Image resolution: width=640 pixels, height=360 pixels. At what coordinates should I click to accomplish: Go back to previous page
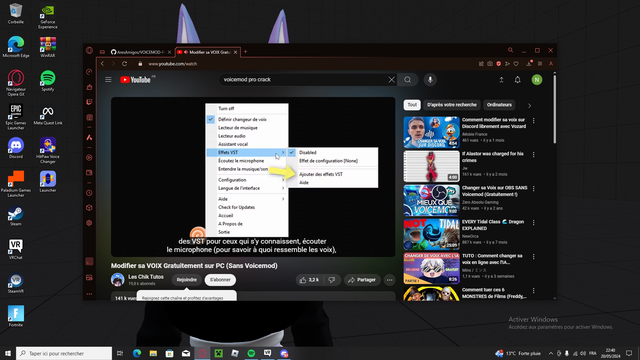102,64
